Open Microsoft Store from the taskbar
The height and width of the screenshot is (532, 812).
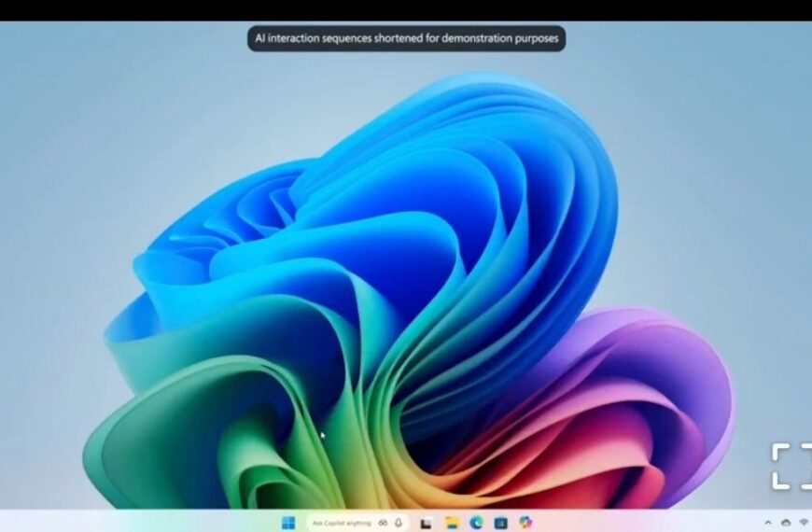501,524
